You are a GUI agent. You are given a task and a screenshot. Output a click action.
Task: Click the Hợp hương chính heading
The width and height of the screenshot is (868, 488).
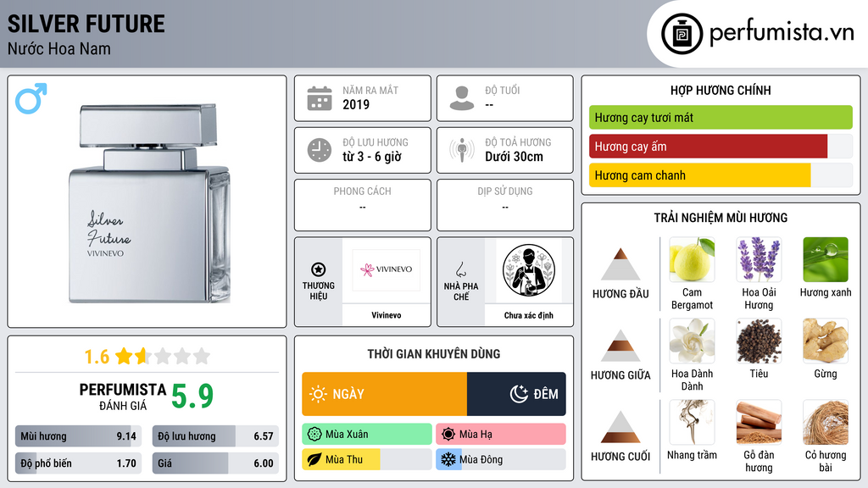click(721, 90)
